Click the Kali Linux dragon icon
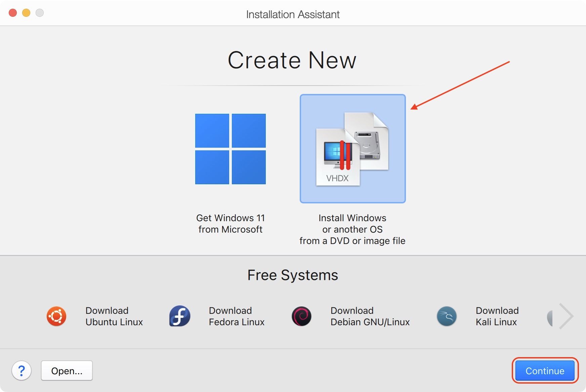Viewport: 586px width, 392px height. [446, 316]
